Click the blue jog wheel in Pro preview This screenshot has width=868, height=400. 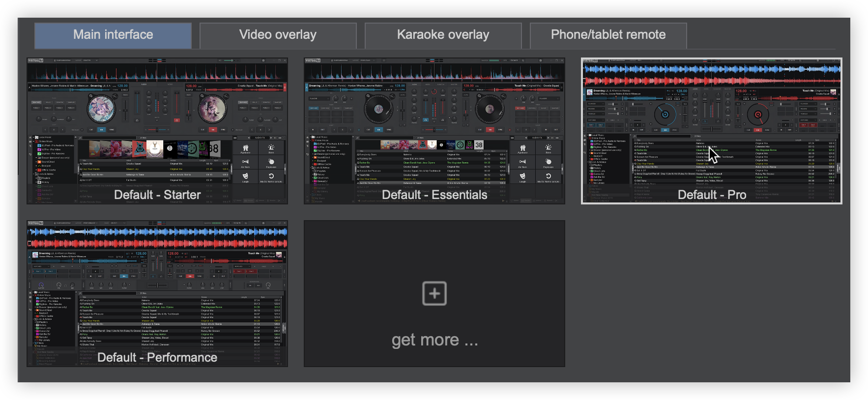pyautogui.click(x=665, y=114)
